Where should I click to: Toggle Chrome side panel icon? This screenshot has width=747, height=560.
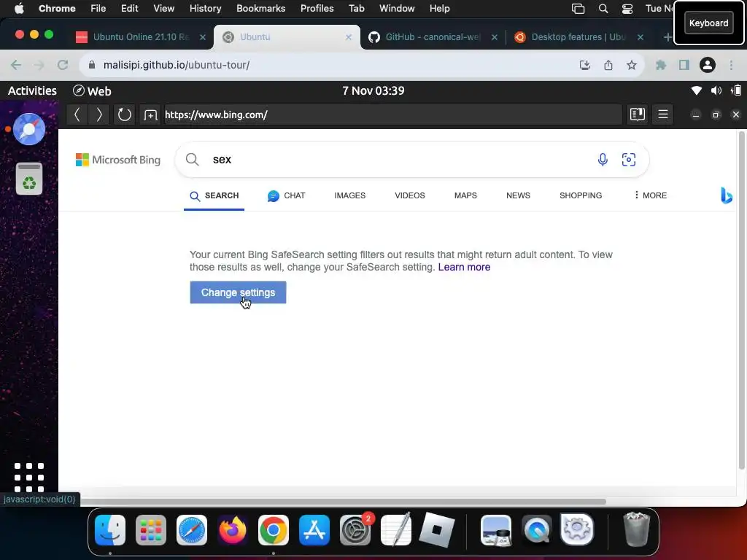684,65
